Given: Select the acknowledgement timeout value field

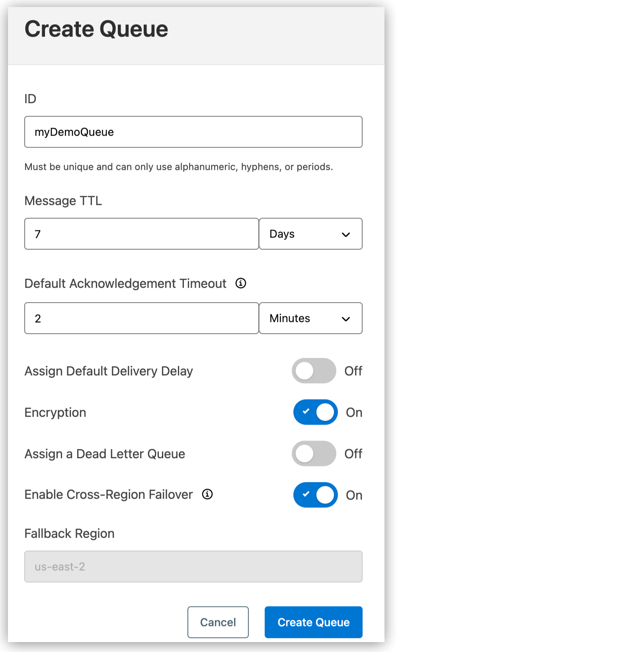Looking at the screenshot, I should pos(141,318).
